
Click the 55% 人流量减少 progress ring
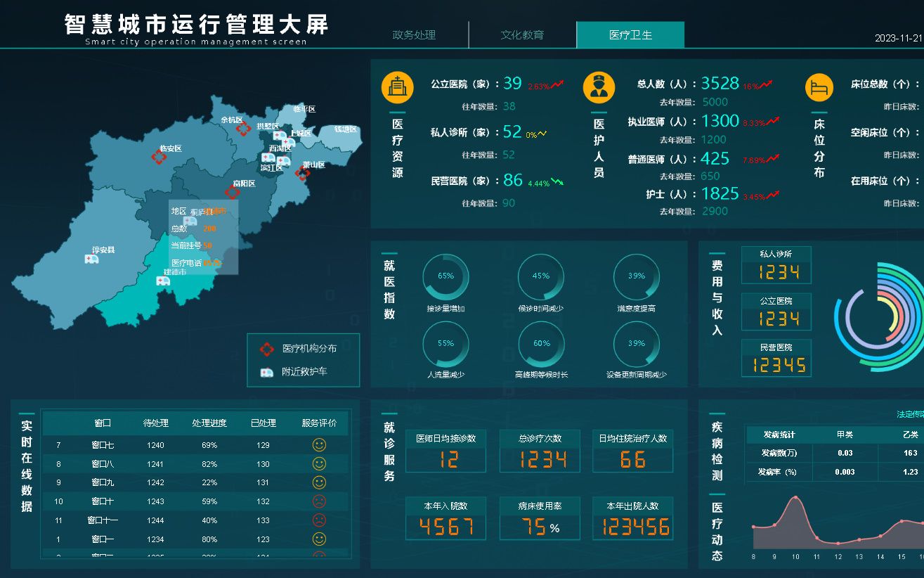445,344
